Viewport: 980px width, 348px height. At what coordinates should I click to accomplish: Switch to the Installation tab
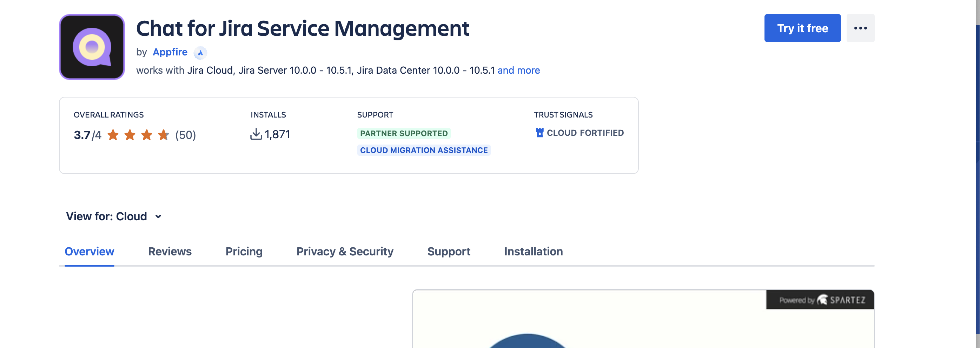point(534,252)
